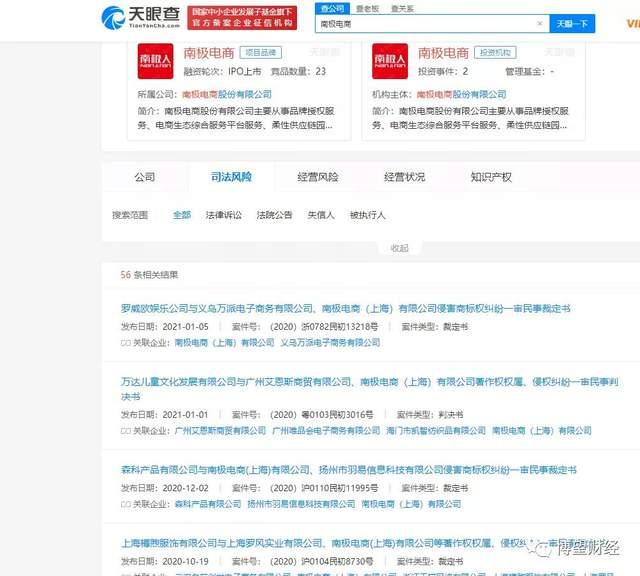640x576 pixels.
Task: Click related-company icon in 罗威欧 result
Action: 125,342
